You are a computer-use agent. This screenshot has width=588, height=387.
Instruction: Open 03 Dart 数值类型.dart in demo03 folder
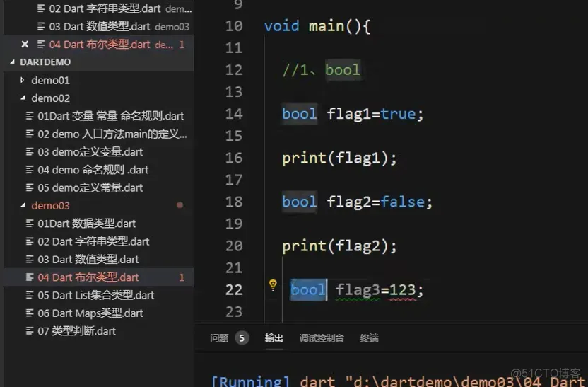(x=99, y=260)
